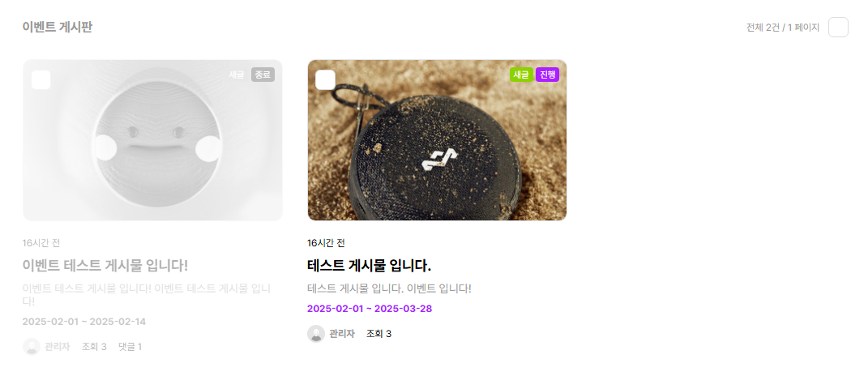
Task: Click the gray 종료 status badge
Action: (263, 75)
